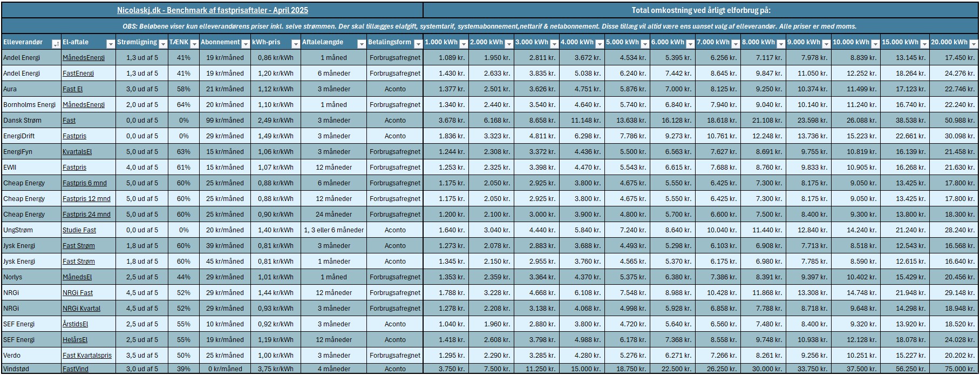Open Fast Strøm link with 39 kr/måned

point(79,246)
